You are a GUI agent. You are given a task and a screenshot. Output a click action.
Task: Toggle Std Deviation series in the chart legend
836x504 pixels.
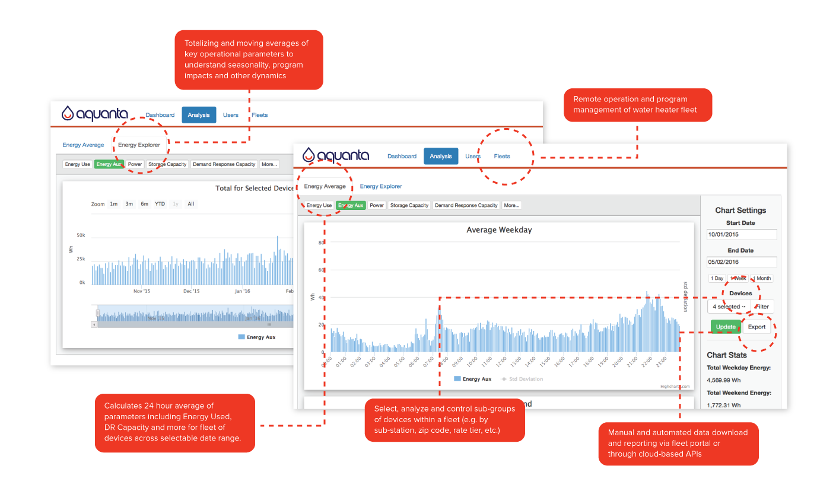coord(522,379)
